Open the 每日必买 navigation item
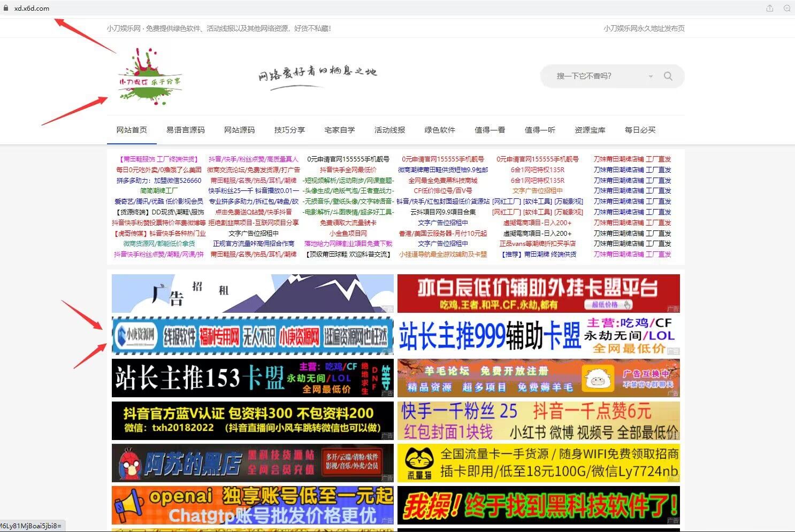Screen dimensions: 795x532 (640, 130)
